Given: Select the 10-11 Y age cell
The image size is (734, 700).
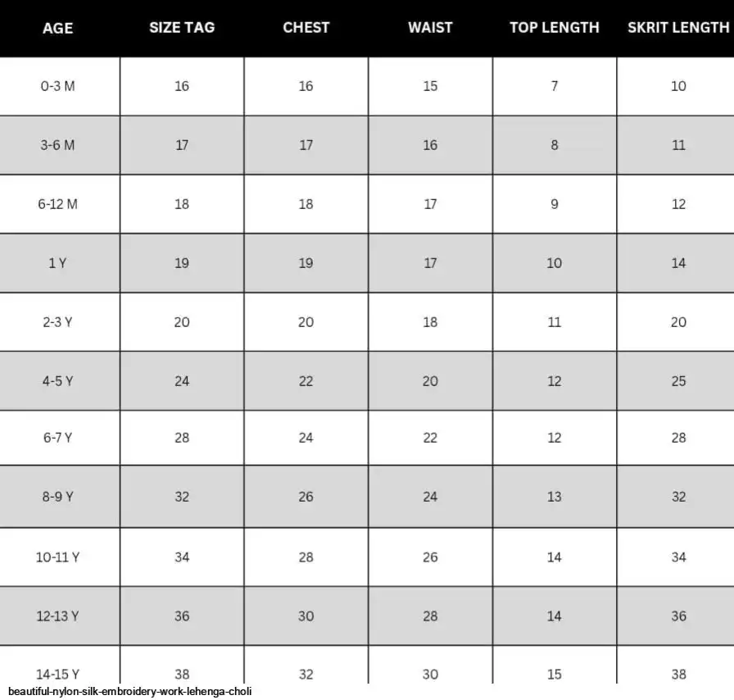Looking at the screenshot, I should pyautogui.click(x=57, y=557).
